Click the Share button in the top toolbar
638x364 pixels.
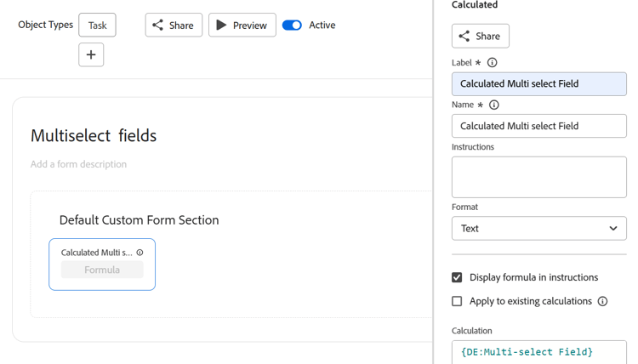click(x=174, y=26)
